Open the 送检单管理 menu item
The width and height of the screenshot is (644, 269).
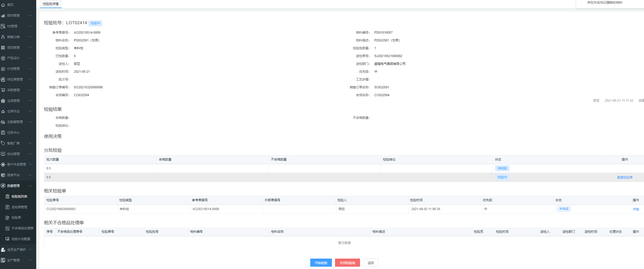pos(19,207)
